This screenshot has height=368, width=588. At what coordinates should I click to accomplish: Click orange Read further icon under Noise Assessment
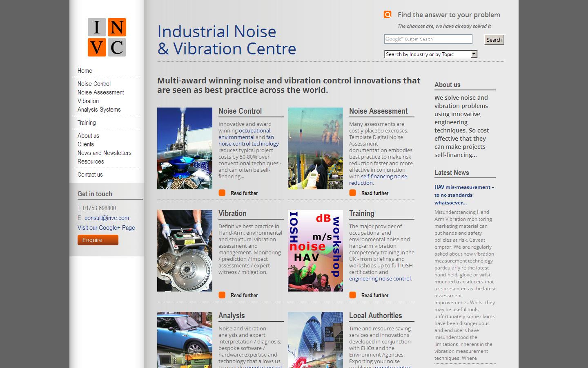[352, 193]
